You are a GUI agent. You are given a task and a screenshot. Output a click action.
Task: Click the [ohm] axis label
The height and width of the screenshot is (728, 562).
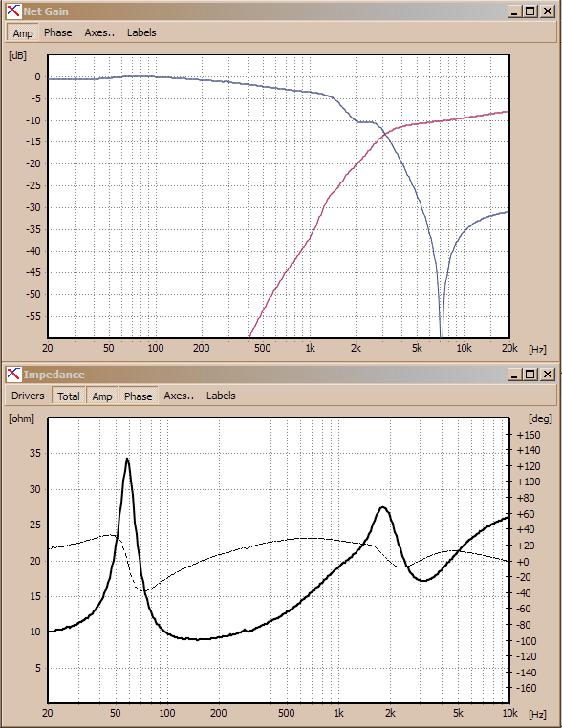pyautogui.click(x=21, y=418)
